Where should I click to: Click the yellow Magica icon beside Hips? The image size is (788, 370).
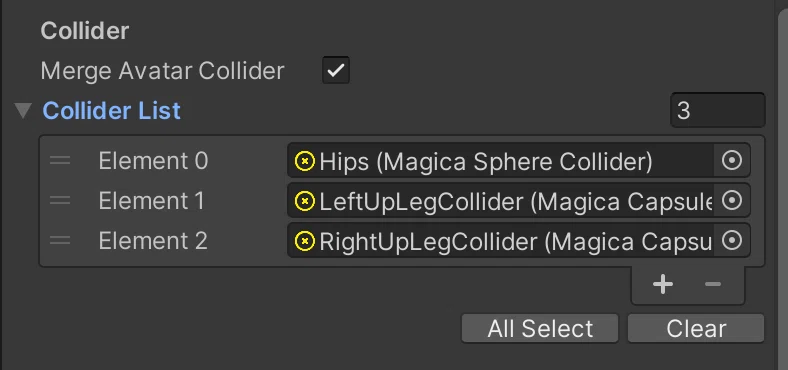coord(305,162)
